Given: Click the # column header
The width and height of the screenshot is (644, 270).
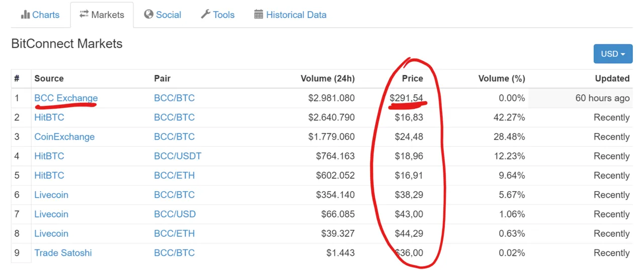Looking at the screenshot, I should 17,78.
